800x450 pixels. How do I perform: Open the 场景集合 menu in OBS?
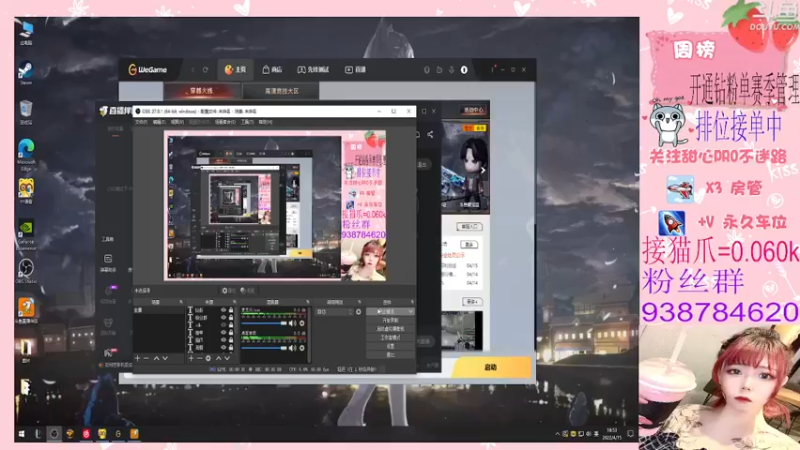(x=224, y=122)
